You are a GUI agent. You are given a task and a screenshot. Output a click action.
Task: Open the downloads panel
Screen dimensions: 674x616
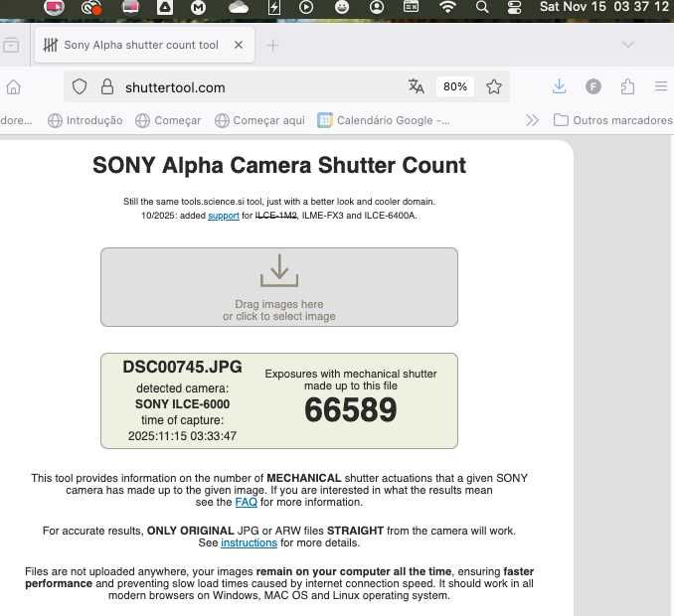pyautogui.click(x=559, y=86)
